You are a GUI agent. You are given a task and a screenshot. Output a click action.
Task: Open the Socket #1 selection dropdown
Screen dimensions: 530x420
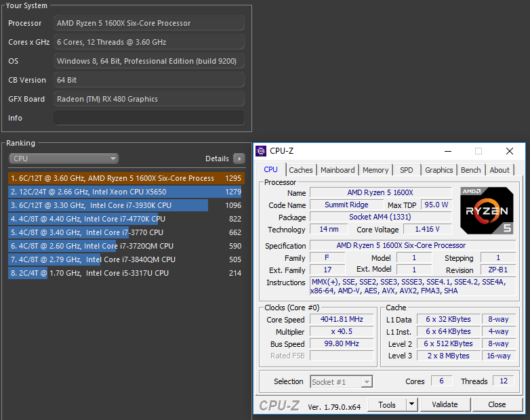(341, 381)
